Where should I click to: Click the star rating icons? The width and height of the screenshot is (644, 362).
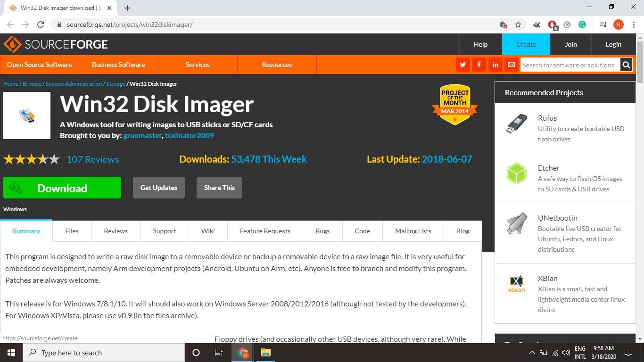coord(32,159)
